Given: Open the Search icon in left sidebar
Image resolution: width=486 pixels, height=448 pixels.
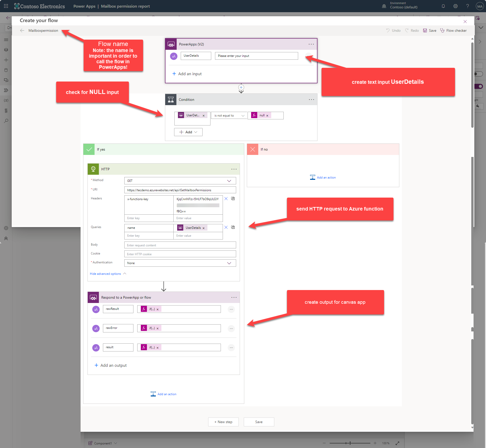Looking at the screenshot, I should click(x=6, y=121).
